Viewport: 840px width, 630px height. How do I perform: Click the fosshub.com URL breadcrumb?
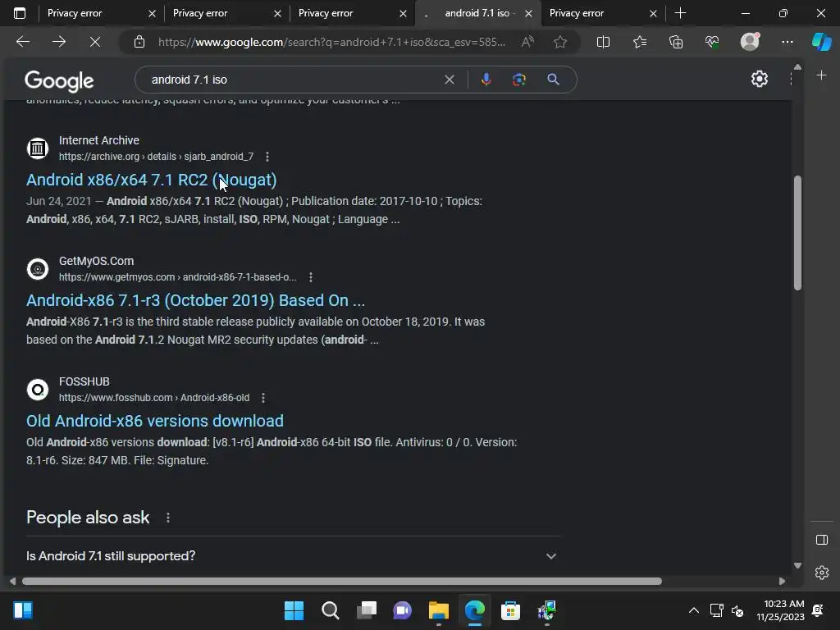[153, 398]
